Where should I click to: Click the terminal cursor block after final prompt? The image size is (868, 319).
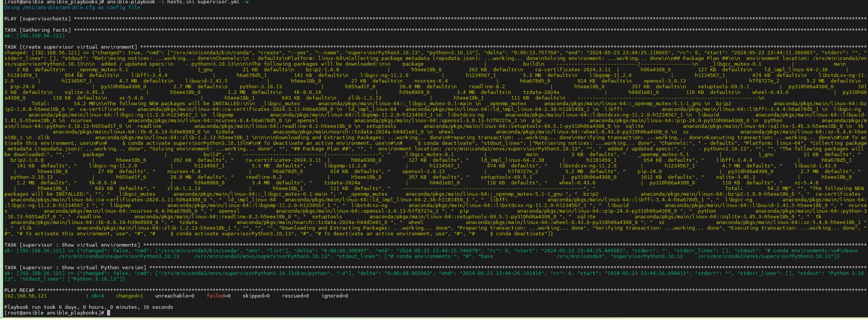pyautogui.click(x=109, y=313)
